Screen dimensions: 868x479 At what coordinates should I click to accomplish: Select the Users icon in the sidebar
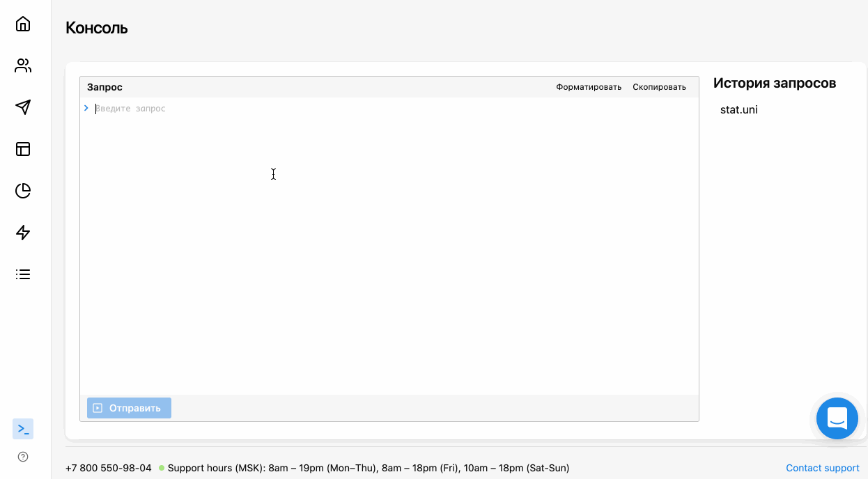(23, 65)
